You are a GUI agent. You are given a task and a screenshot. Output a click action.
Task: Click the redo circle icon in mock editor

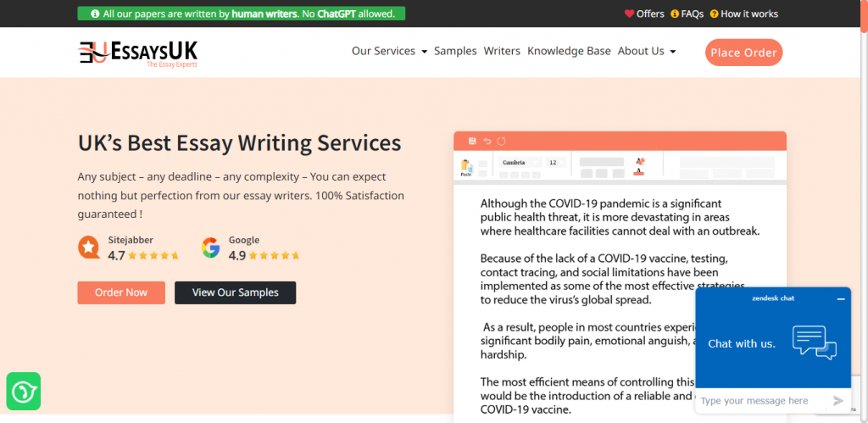pyautogui.click(x=502, y=142)
